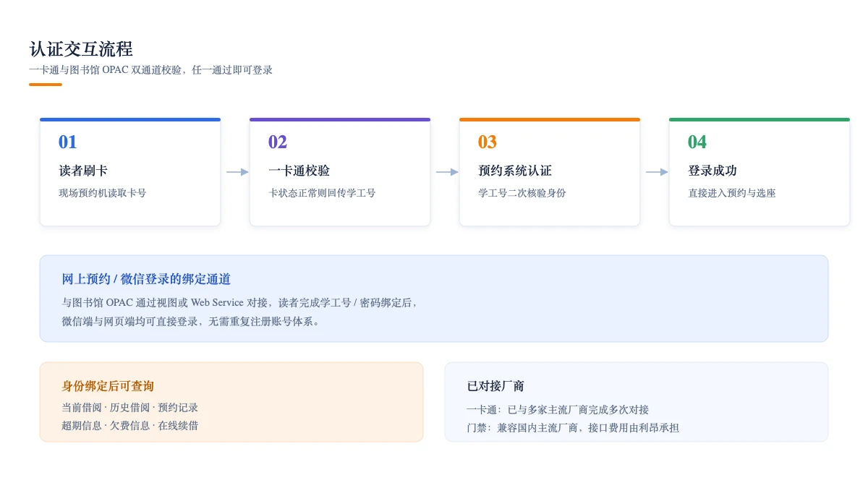
Task: Click the line starting 一卡通：已与多家主流厂商
Action: [558, 409]
